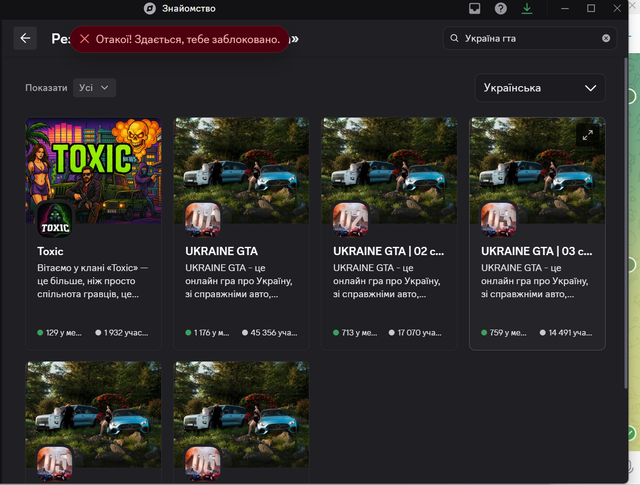Click the 759 online count

coord(504,333)
